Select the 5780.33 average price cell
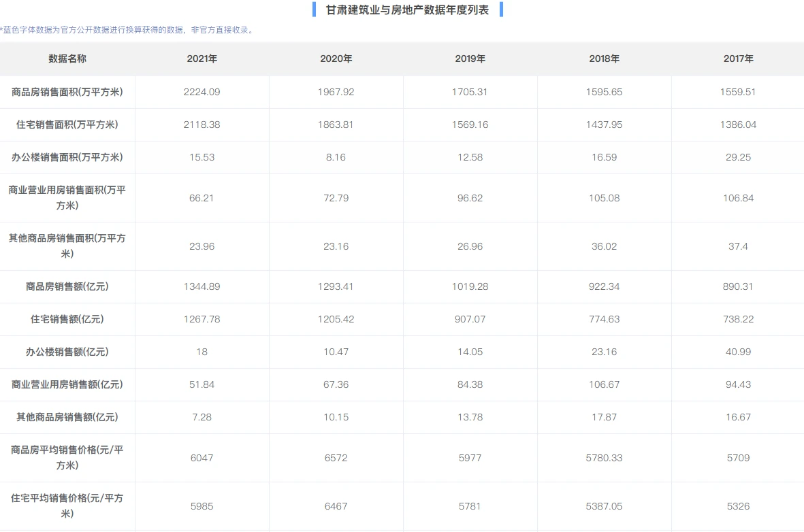 tap(604, 459)
